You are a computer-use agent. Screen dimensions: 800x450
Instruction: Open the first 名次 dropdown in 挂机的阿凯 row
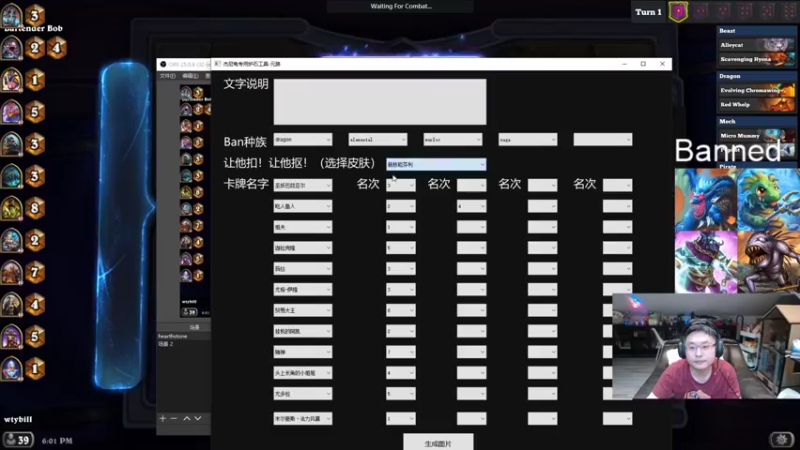(x=401, y=331)
